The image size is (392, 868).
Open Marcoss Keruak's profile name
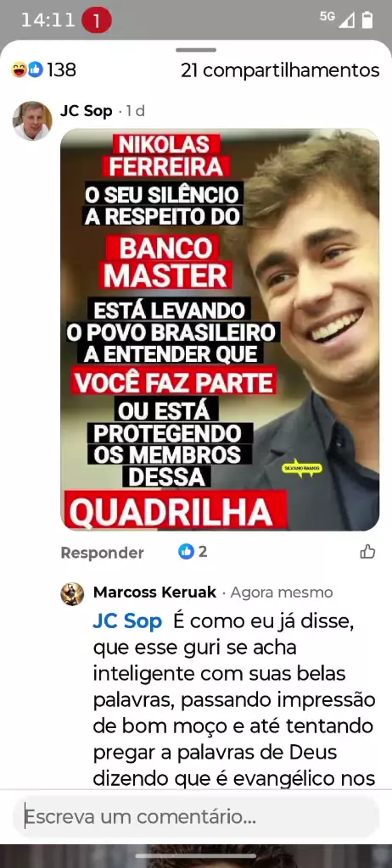pos(154,593)
